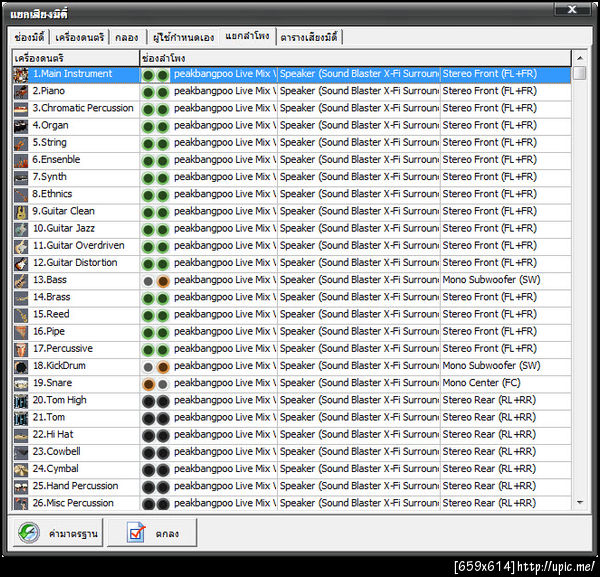Image resolution: width=600 pixels, height=577 pixels.
Task: Toggle speaker channel dots for Brass row
Action: tap(155, 298)
